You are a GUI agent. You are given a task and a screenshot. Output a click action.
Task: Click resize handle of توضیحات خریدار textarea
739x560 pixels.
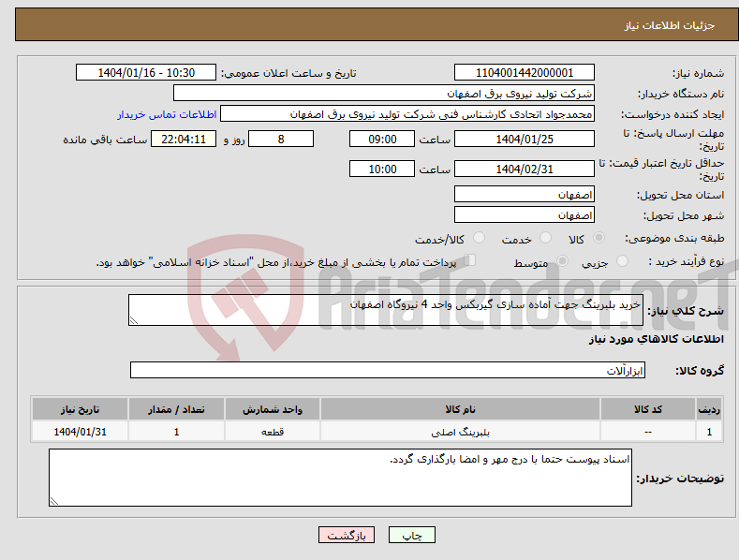[x=54, y=501]
